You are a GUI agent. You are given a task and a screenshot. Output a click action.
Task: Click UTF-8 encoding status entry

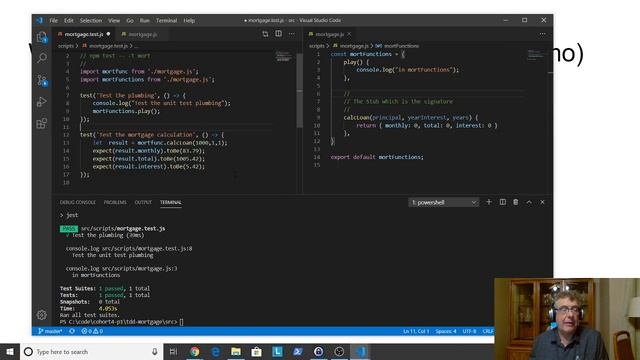click(x=469, y=331)
